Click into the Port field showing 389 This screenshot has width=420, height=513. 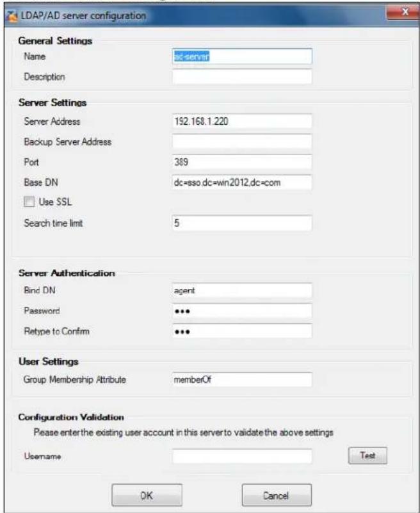coord(242,162)
